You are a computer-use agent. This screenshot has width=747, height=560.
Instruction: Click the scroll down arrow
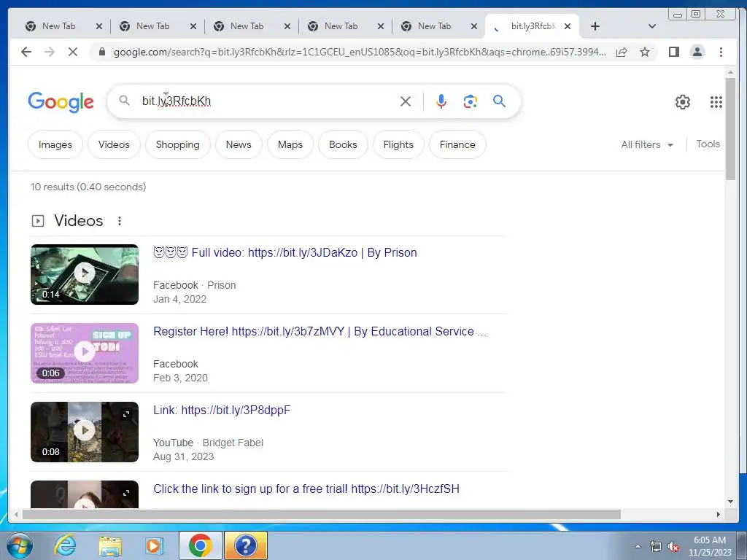(x=730, y=502)
